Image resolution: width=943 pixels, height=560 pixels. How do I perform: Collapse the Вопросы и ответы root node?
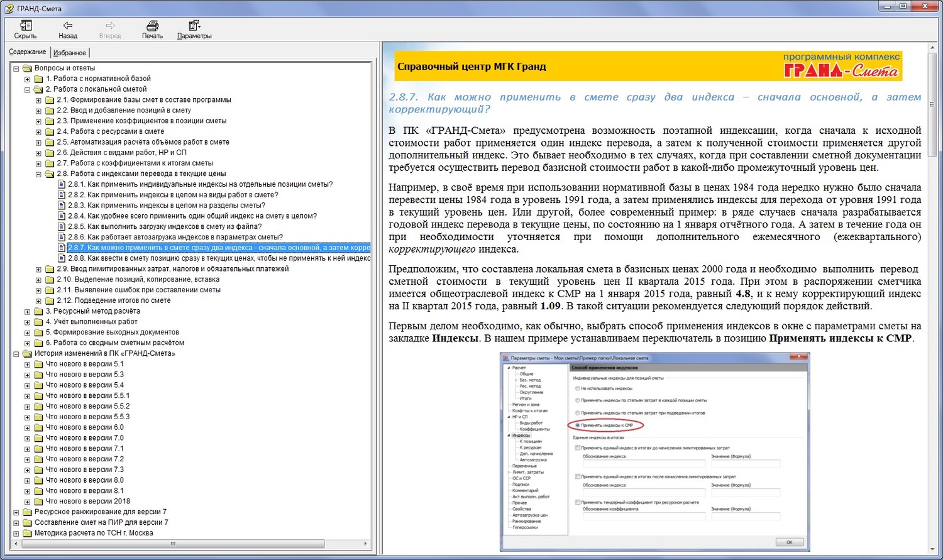click(x=16, y=69)
